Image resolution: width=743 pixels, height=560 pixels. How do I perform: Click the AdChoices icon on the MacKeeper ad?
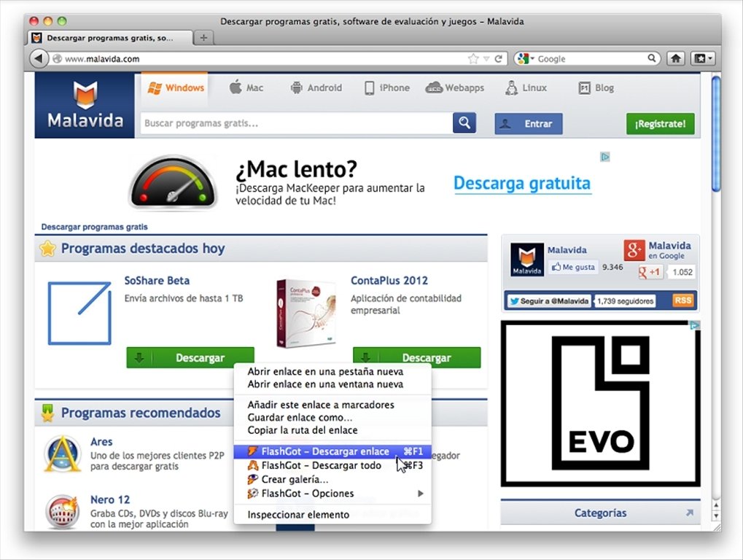[x=605, y=157]
